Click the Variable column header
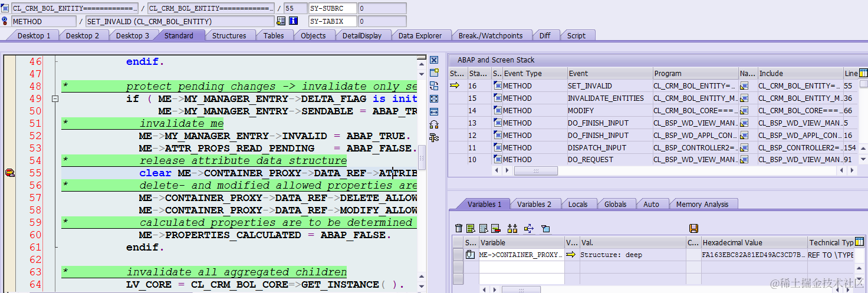Screen dimensions: 868x293 click(521, 242)
